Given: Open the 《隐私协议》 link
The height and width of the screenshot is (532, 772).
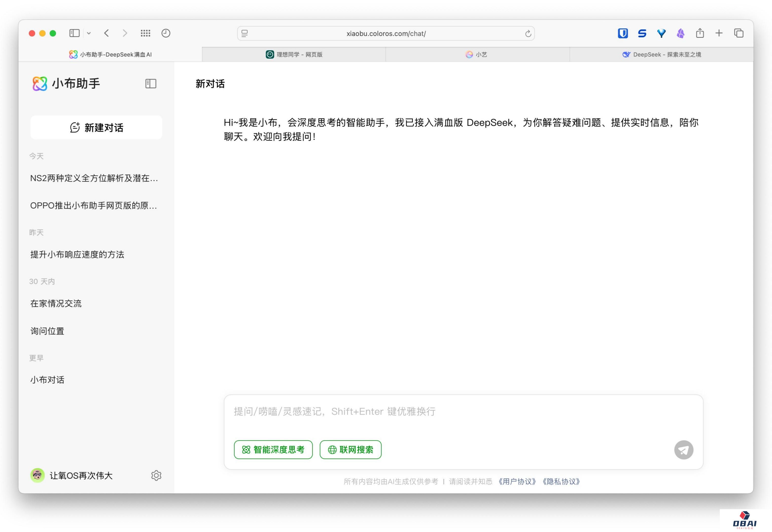Looking at the screenshot, I should click(561, 482).
